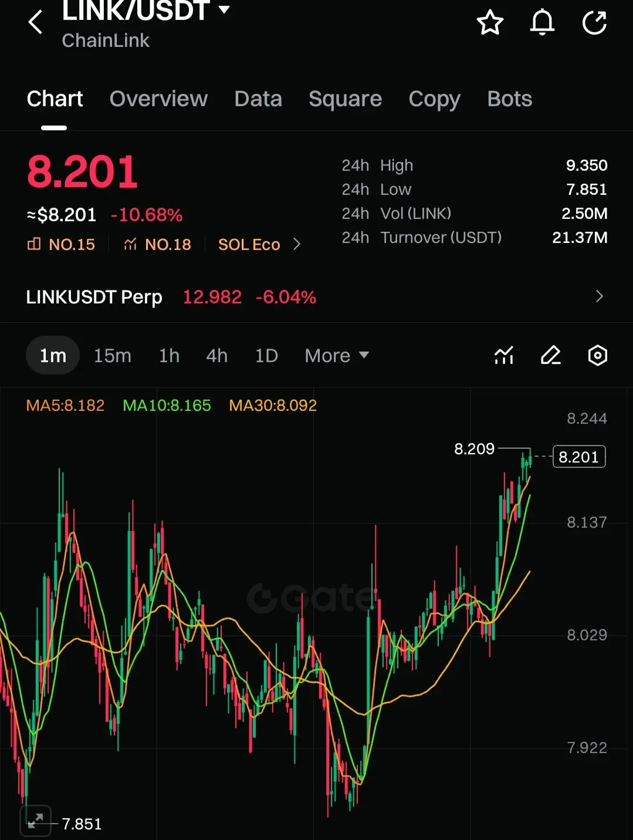The width and height of the screenshot is (633, 840).
Task: Tap the 8.137 price axis label
Action: pyautogui.click(x=587, y=522)
